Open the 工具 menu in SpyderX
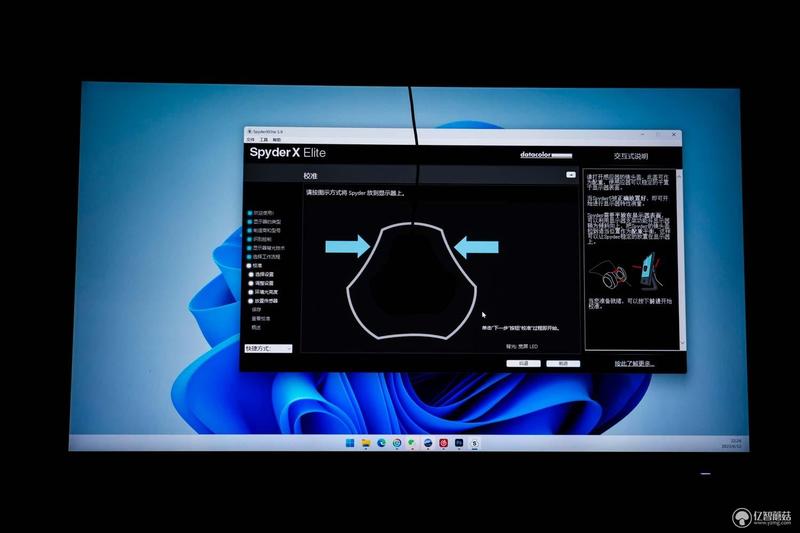800x533 pixels. pyautogui.click(x=264, y=139)
